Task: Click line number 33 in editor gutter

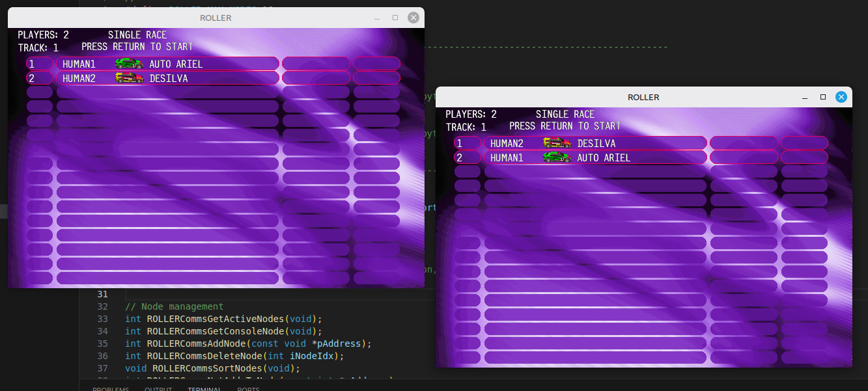Action: (102, 319)
